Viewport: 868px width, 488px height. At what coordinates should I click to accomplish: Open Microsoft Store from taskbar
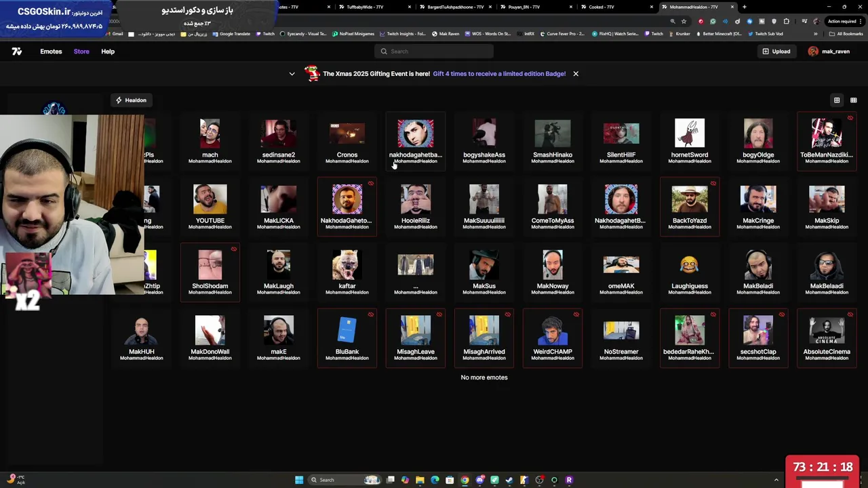pyautogui.click(x=450, y=480)
